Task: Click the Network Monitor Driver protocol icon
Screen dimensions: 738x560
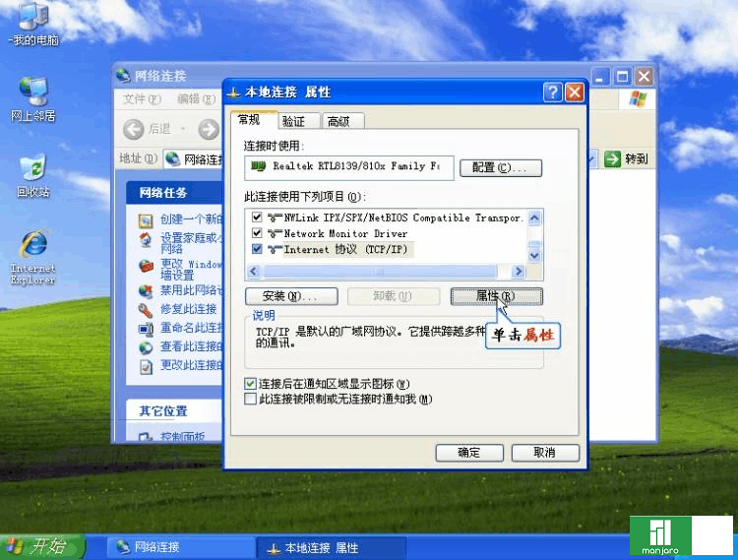Action: tap(275, 233)
